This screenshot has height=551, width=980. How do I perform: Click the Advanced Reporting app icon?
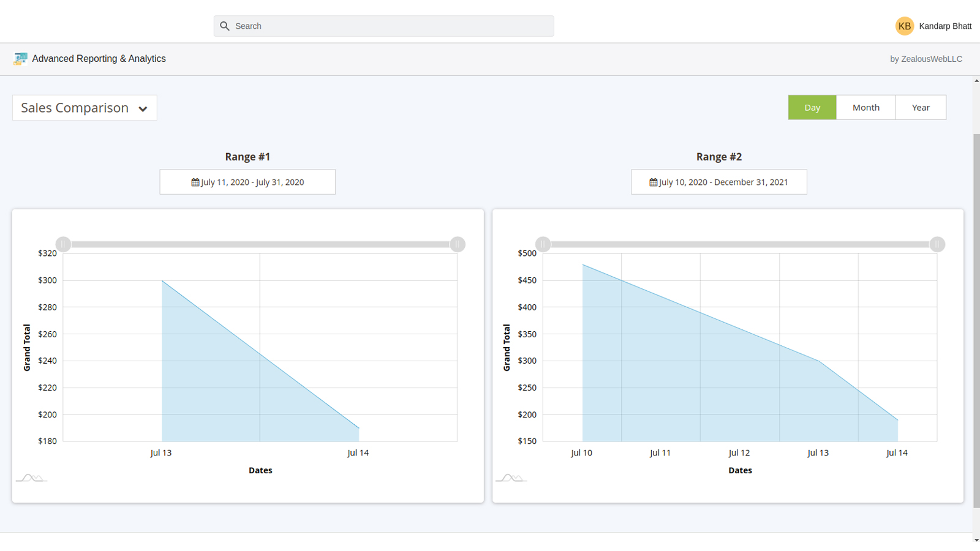click(x=20, y=59)
